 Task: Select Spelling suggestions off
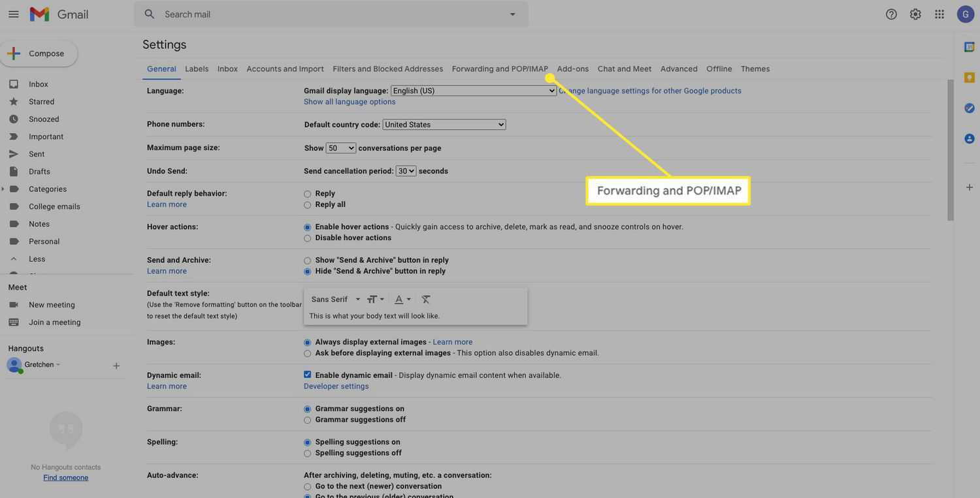(307, 453)
